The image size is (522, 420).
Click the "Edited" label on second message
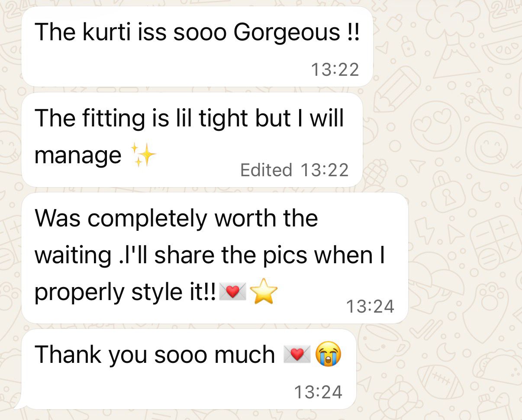click(x=266, y=170)
